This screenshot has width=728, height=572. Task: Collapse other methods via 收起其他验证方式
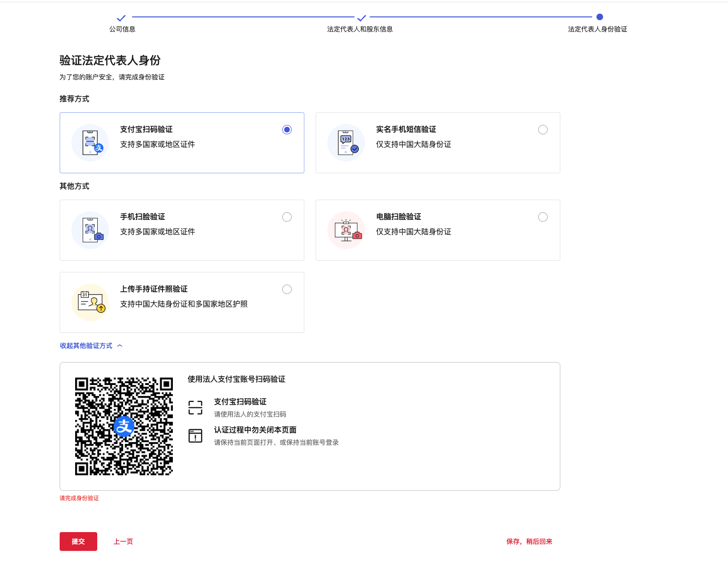[86, 346]
